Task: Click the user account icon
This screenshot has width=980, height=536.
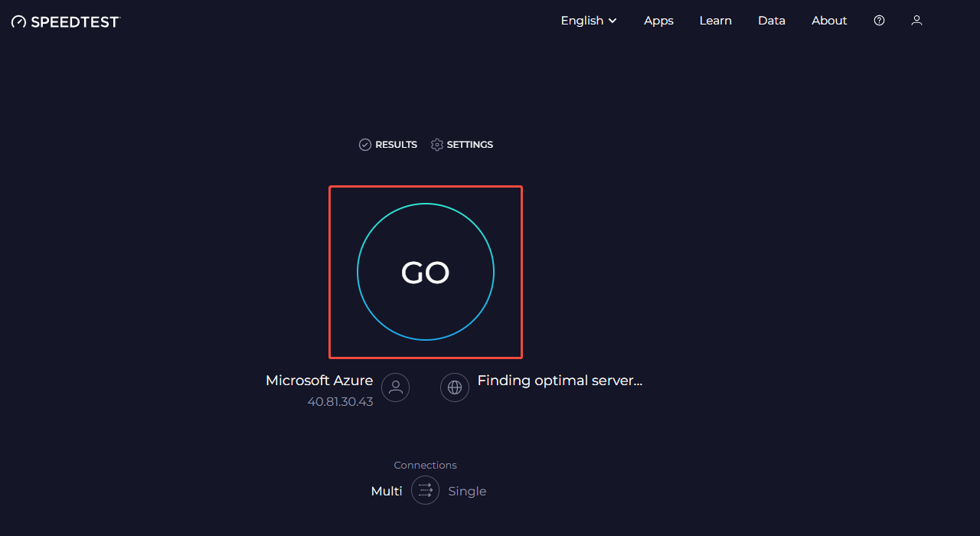Action: point(916,21)
